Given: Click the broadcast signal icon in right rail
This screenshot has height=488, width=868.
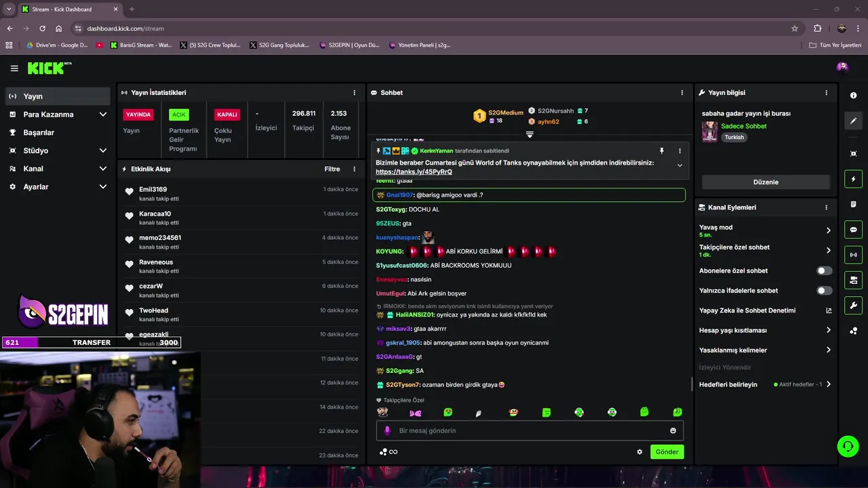Looking at the screenshot, I should point(853,255).
